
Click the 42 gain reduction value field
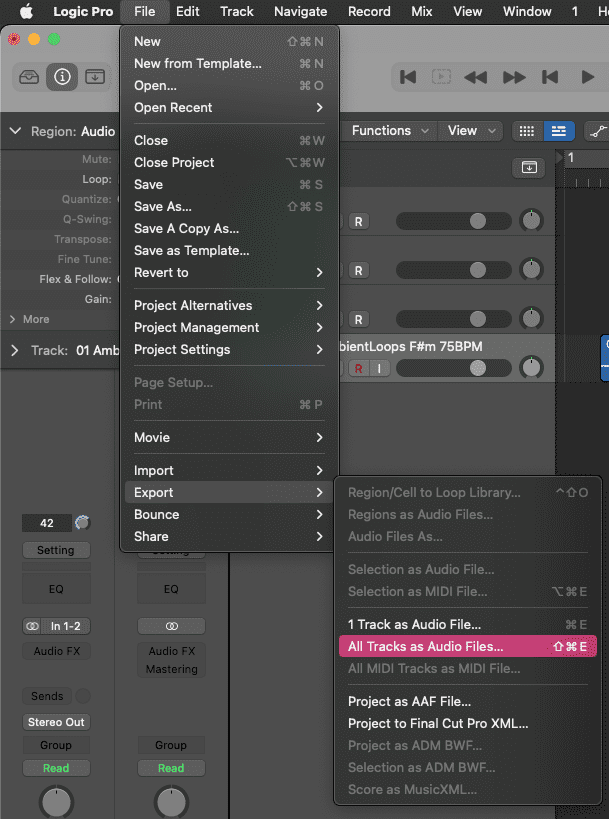point(46,523)
